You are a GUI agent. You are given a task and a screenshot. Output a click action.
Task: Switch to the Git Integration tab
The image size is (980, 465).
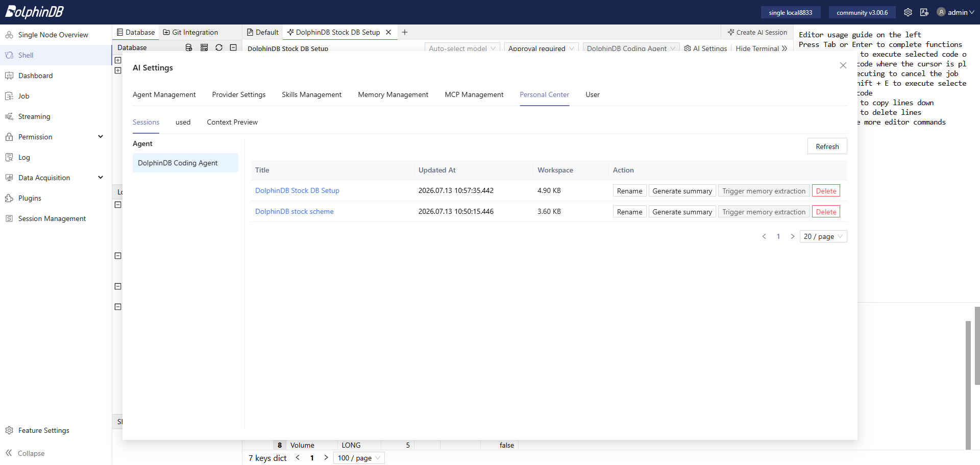click(190, 32)
